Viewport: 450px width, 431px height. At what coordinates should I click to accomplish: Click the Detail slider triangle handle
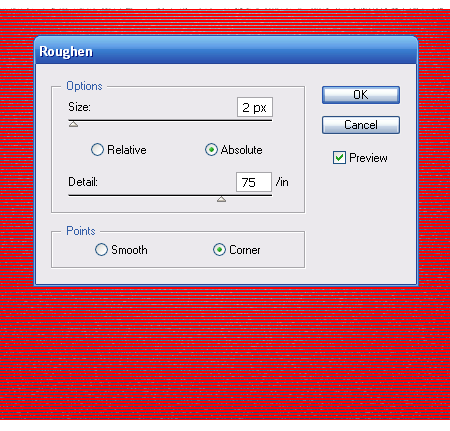(x=221, y=199)
